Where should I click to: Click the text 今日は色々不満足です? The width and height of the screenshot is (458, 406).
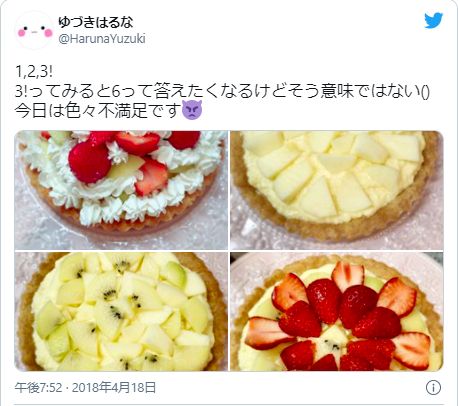[98, 110]
